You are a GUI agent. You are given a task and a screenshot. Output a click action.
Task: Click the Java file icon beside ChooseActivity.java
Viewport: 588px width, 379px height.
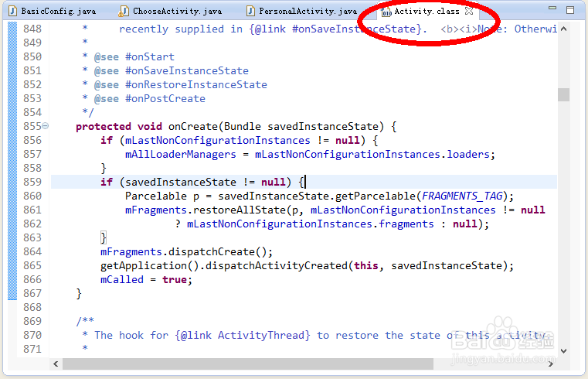click(125, 12)
